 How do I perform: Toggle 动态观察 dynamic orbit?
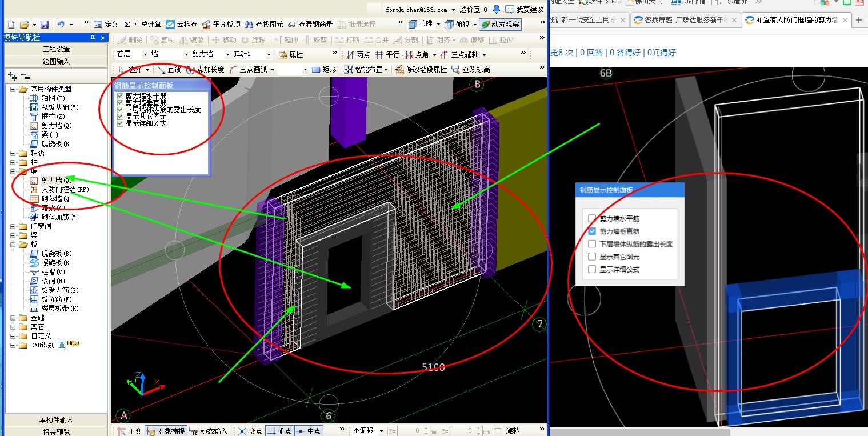(x=500, y=25)
